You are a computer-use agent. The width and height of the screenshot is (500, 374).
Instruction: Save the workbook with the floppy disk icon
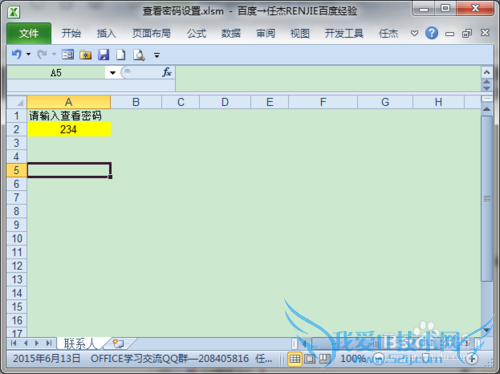pos(104,55)
